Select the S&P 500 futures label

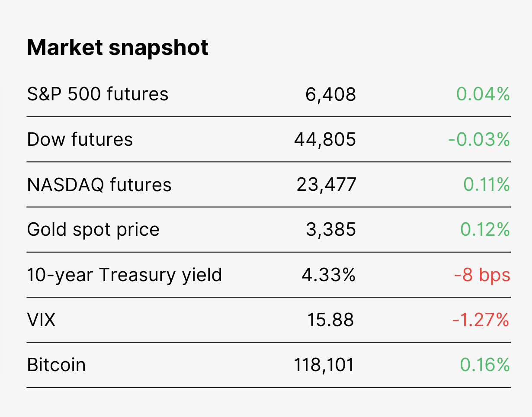[x=98, y=94]
